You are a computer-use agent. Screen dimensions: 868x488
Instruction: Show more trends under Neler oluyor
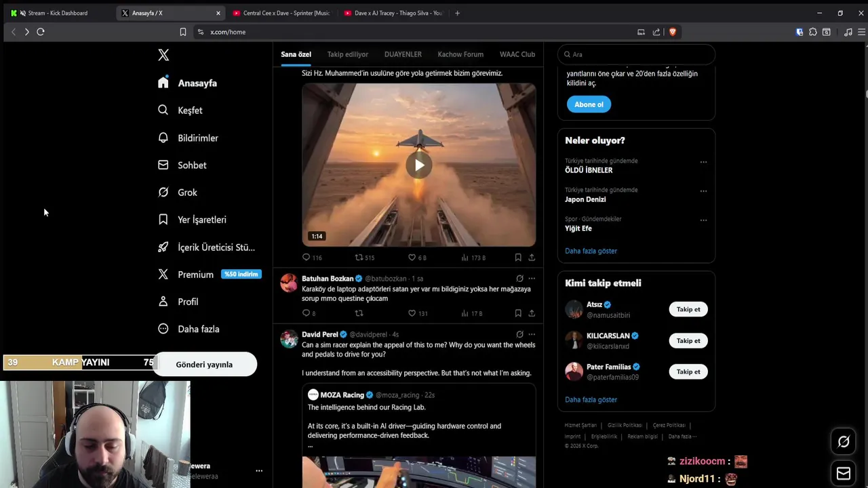(591, 251)
